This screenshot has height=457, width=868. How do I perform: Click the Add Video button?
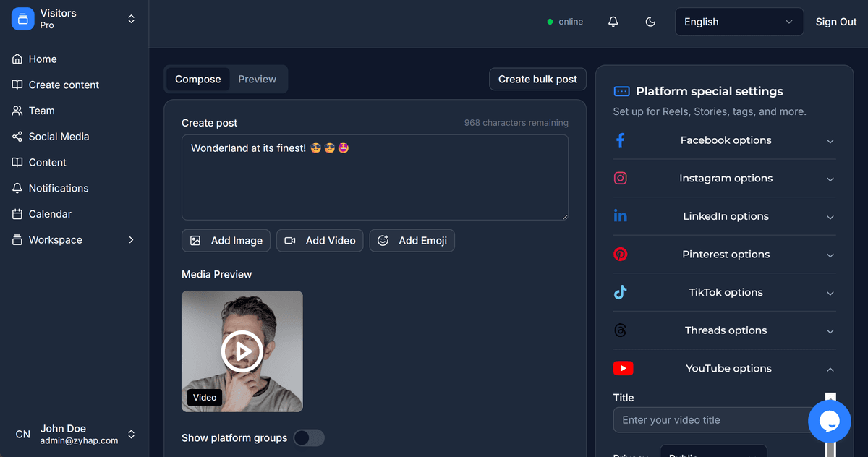320,241
